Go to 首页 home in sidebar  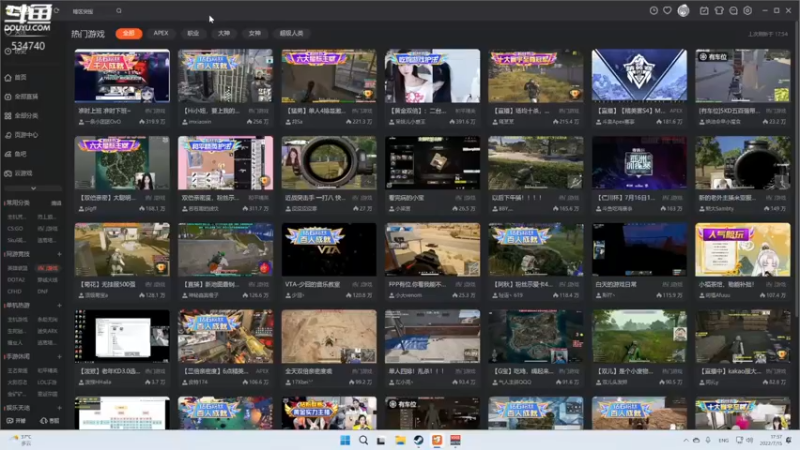pyautogui.click(x=16, y=78)
